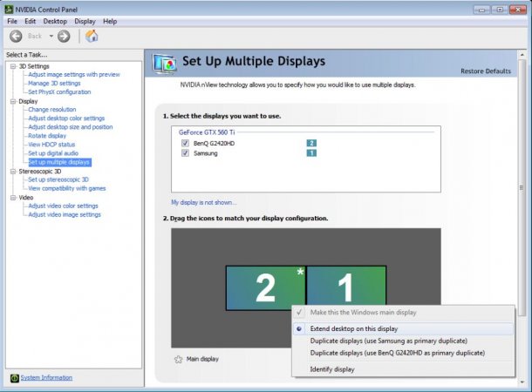Viewport: 532px width, 392px height.
Task: Uncheck the Samsung display checkbox
Action: [x=185, y=153]
